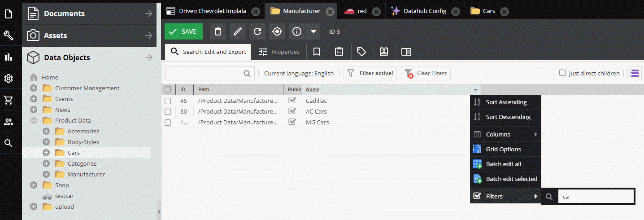This screenshot has height=220, width=644.
Task: Open the E-commerce cart icon in the sidebar
Action: click(x=9, y=100)
